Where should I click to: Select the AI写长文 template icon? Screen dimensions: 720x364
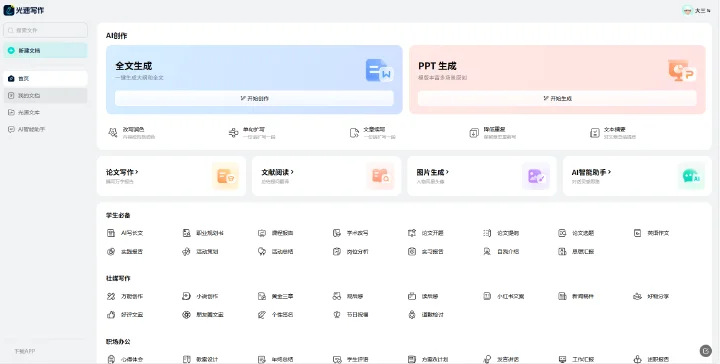111,233
